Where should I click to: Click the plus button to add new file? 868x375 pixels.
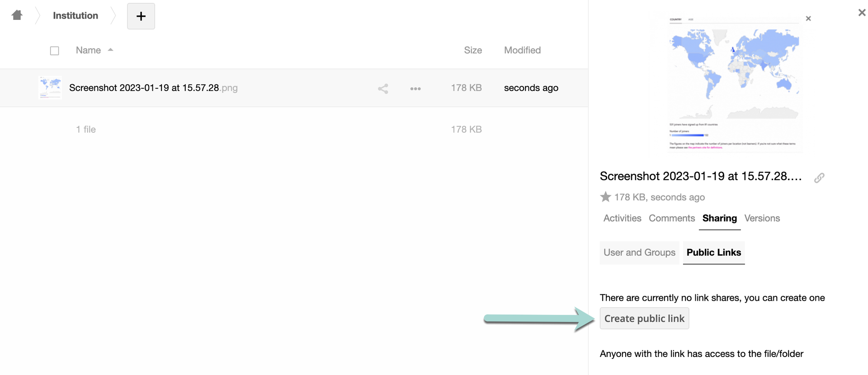[x=141, y=16]
